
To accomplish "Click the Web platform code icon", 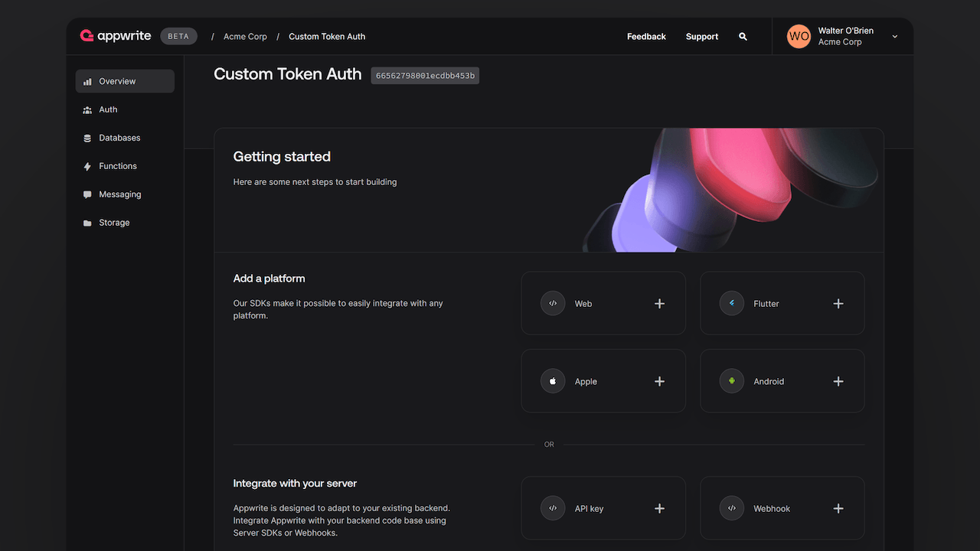I will [x=553, y=303].
